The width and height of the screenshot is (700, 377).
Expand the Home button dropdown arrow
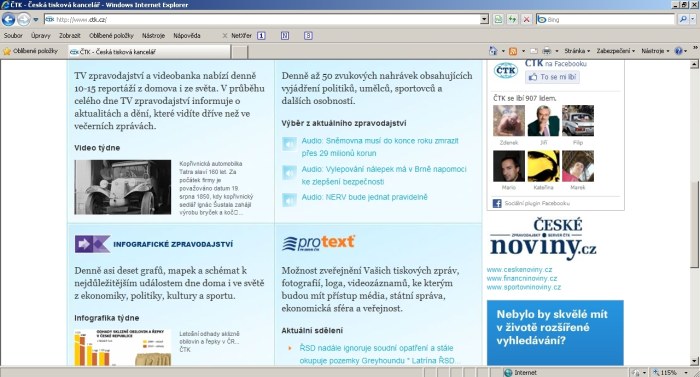click(503, 51)
